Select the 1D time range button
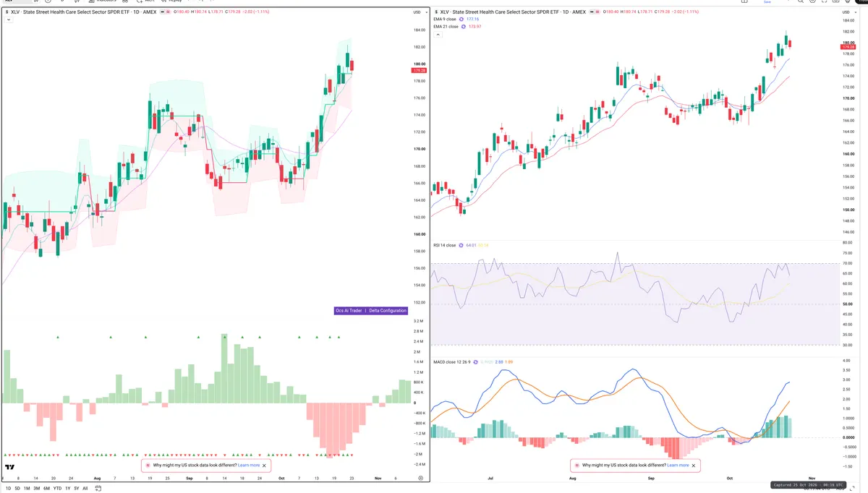 click(7, 488)
